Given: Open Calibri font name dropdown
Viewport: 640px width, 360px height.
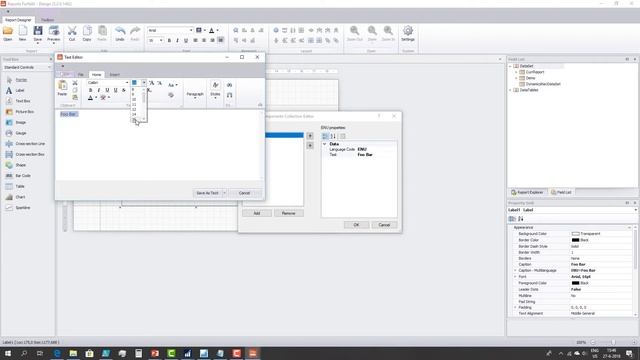Looking at the screenshot, I should [127, 82].
